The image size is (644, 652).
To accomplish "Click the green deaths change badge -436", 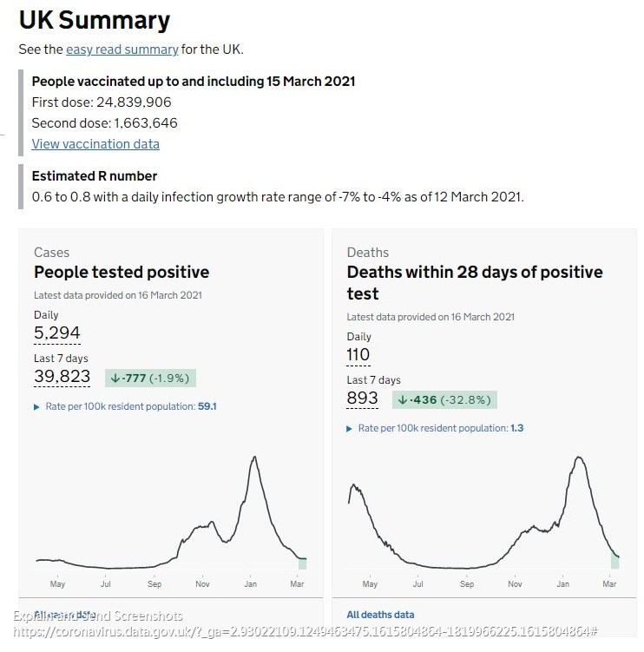I will pos(444,400).
